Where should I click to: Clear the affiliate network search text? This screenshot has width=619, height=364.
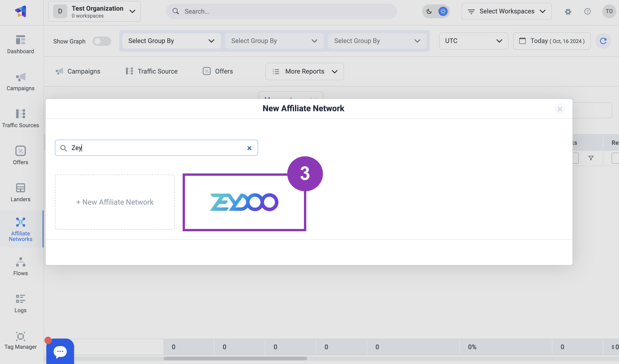pos(249,148)
